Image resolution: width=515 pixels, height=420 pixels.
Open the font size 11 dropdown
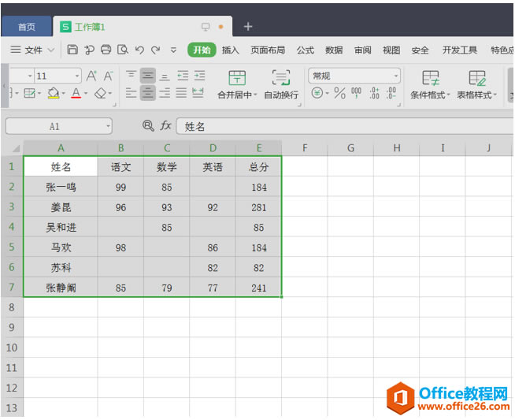coord(77,76)
